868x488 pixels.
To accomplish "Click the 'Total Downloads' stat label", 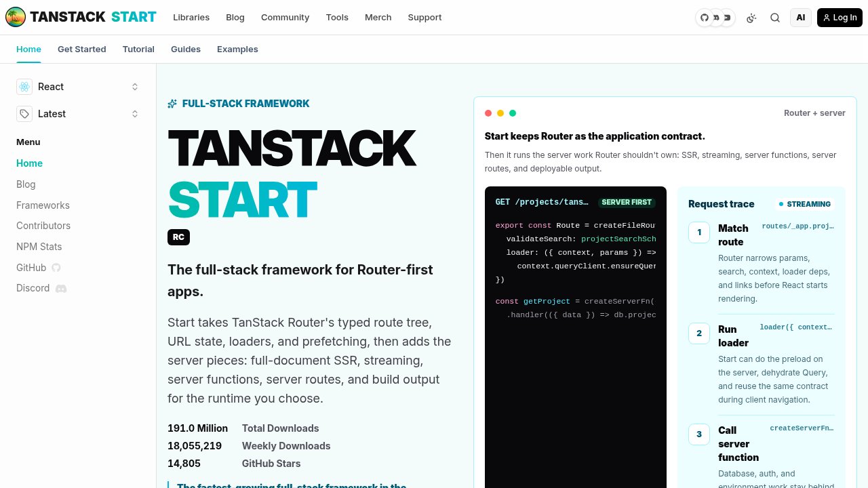I will [280, 428].
